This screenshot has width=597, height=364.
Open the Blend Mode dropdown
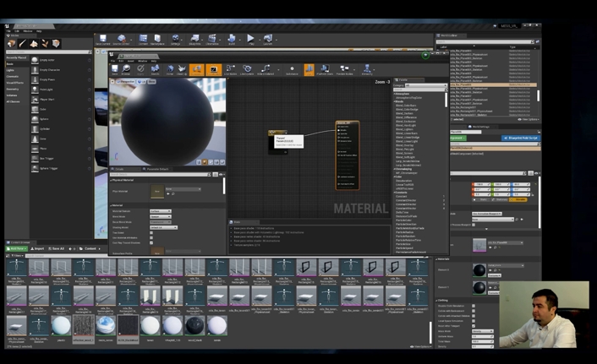(161, 216)
